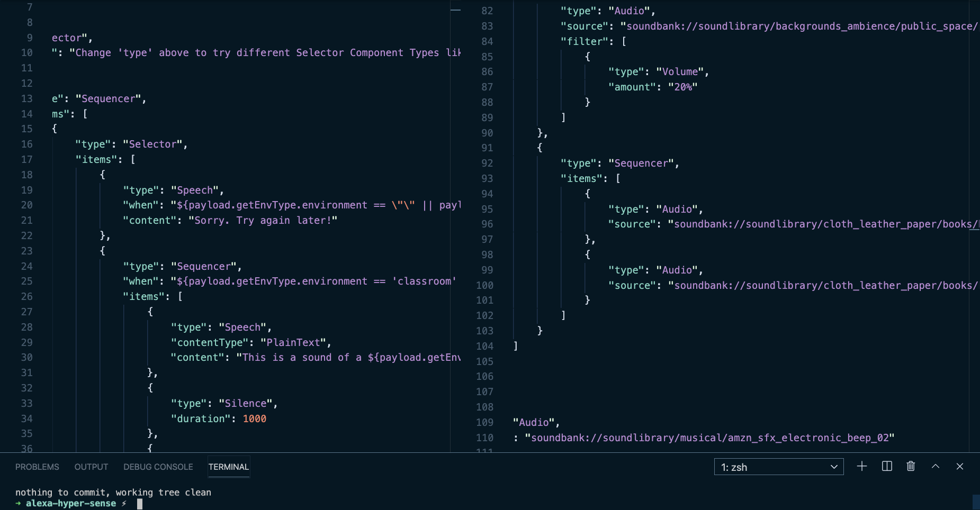The image size is (980, 510).
Task: Open the '1: zsh' terminal selector dropdown
Action: click(x=779, y=467)
